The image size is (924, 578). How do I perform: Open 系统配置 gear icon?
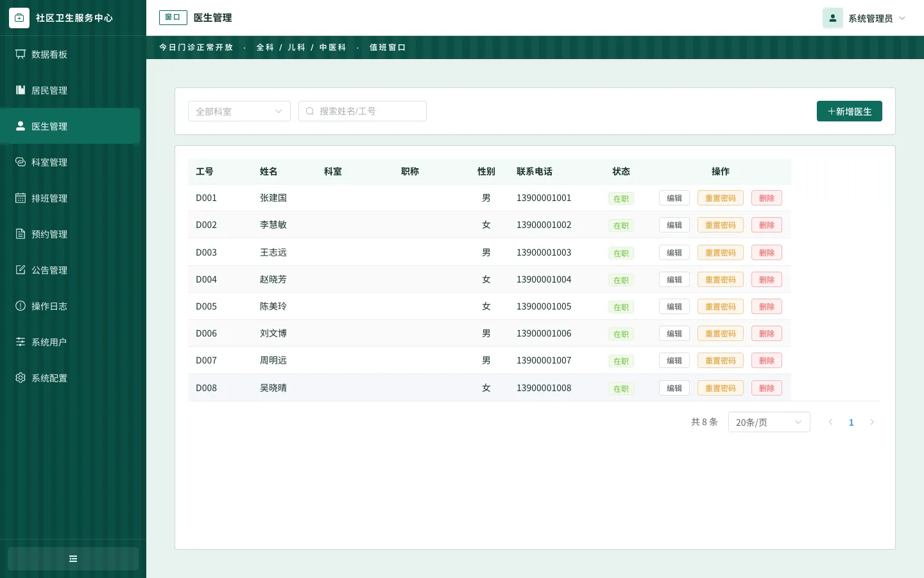[21, 378]
